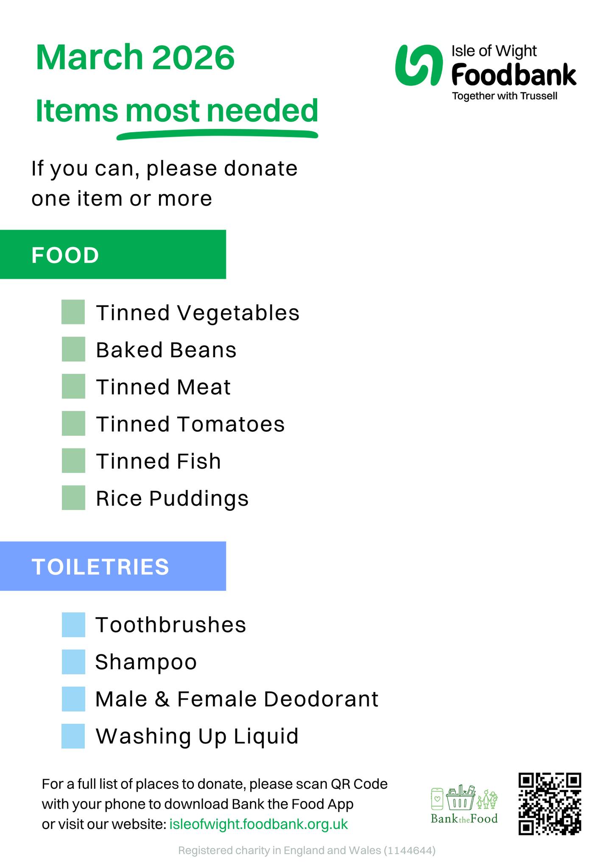Tick the Rice Puddings box
Image resolution: width=614 pixels, height=868 pixels.
[x=73, y=498]
